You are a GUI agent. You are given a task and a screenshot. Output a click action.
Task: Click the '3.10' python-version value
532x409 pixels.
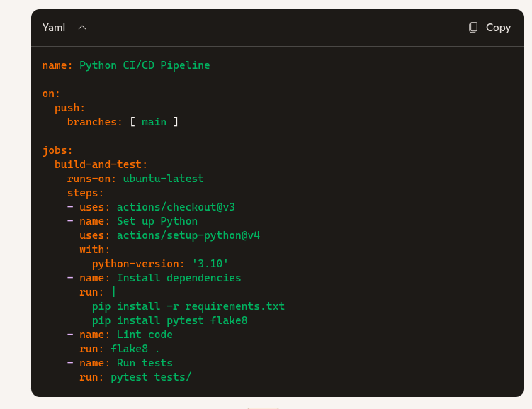(210, 264)
